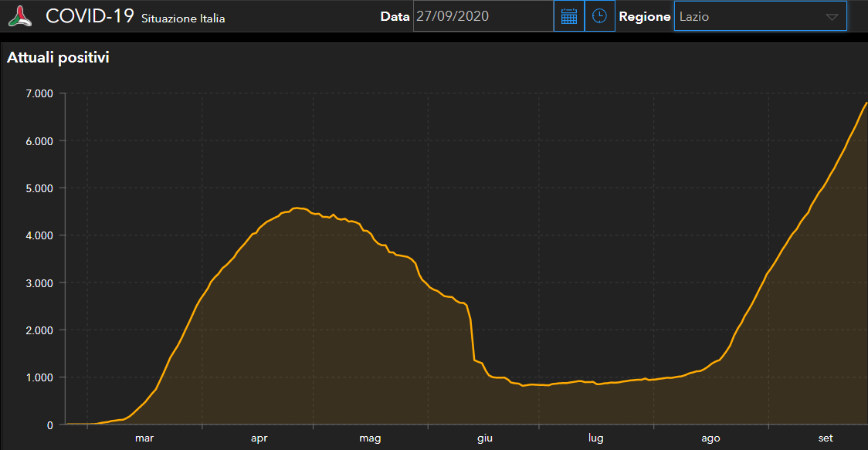The height and width of the screenshot is (450, 868).
Task: Click the 'mag' month axis label
Action: coord(371,438)
